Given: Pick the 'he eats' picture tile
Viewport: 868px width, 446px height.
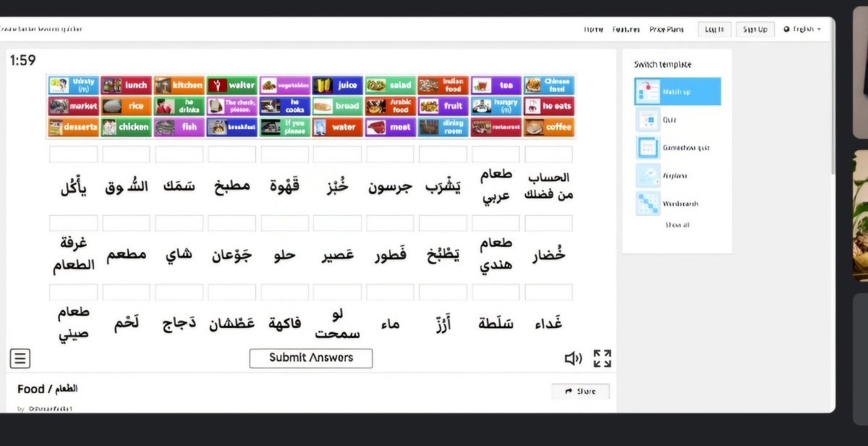Looking at the screenshot, I should [x=549, y=106].
